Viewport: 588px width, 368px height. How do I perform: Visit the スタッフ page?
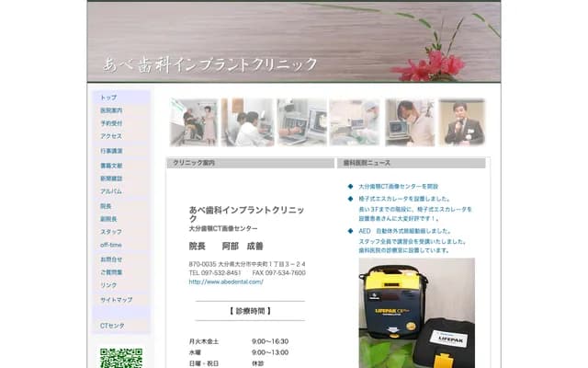(x=111, y=232)
